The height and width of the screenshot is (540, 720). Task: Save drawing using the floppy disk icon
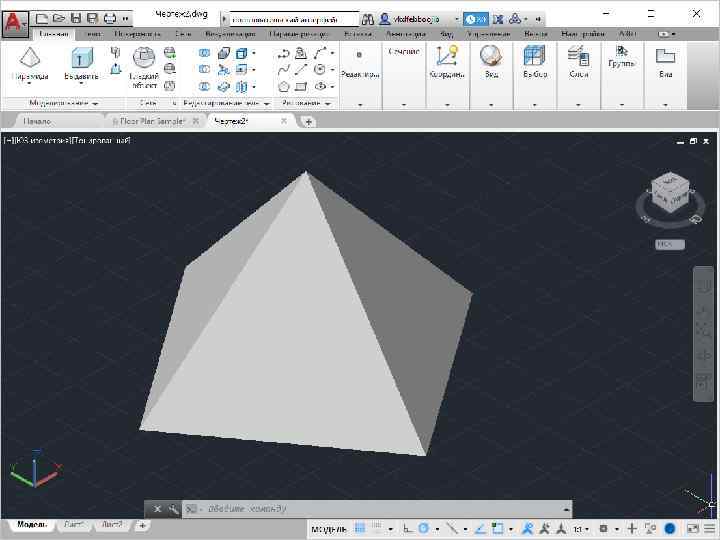(x=76, y=18)
